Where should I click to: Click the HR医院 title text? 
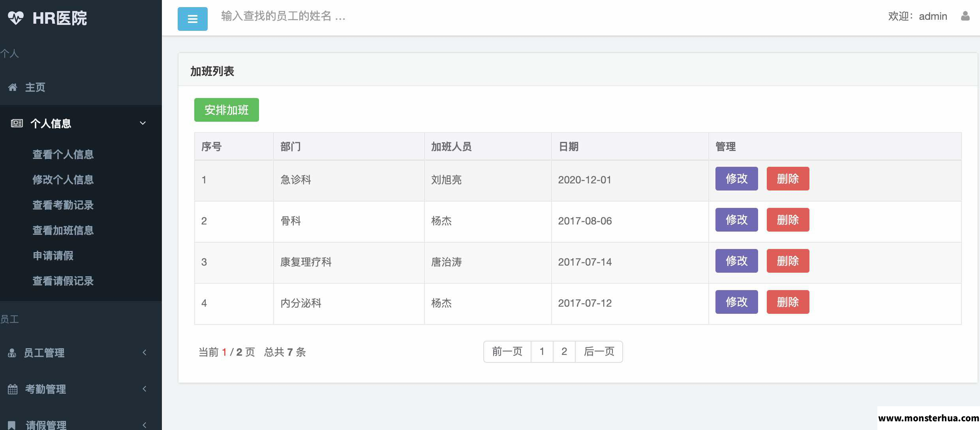60,18
